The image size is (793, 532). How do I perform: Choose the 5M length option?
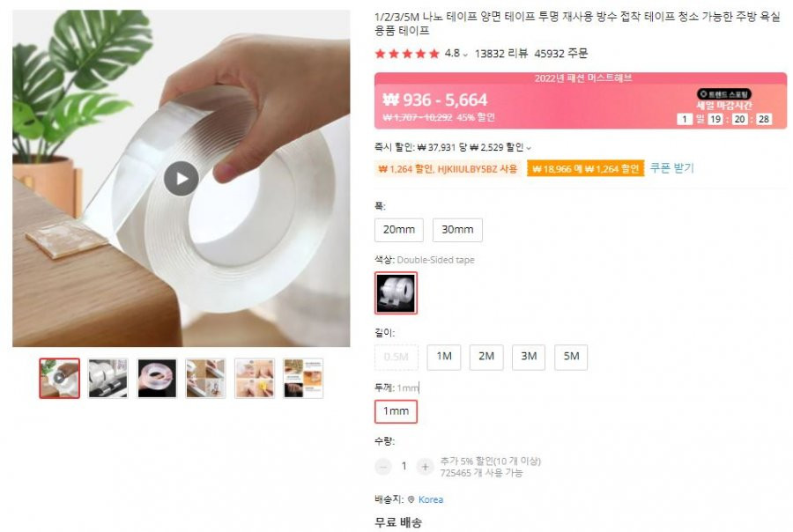click(572, 357)
